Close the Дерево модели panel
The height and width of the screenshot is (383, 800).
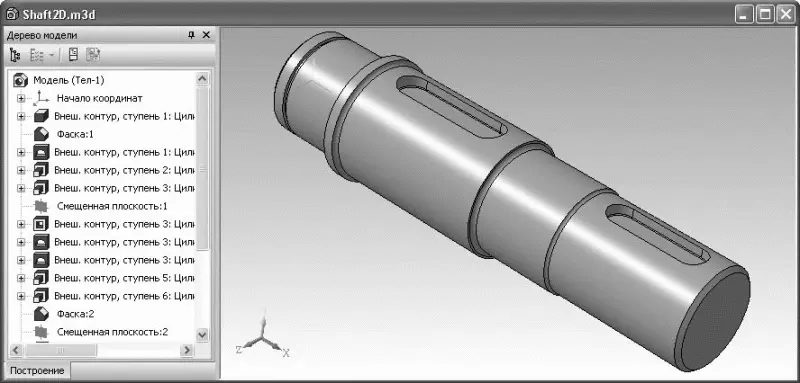(x=206, y=35)
